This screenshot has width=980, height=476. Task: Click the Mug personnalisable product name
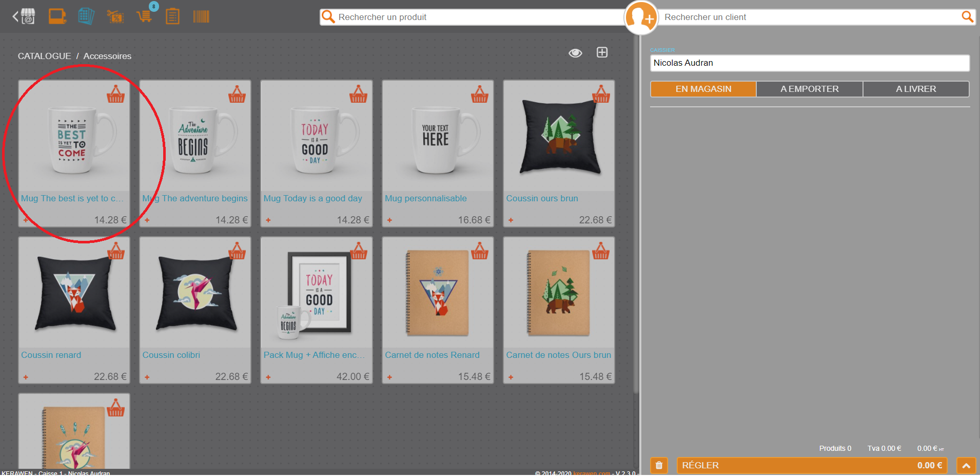(x=426, y=199)
